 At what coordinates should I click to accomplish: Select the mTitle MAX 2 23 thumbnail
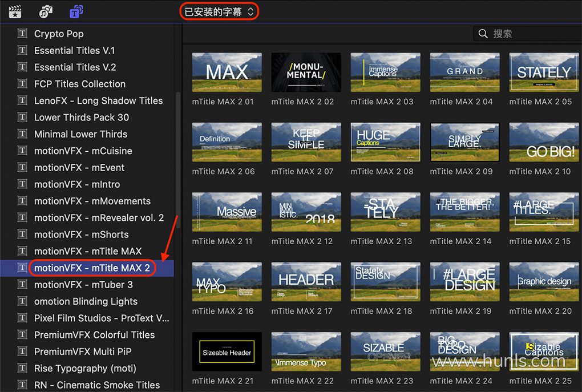pos(386,351)
